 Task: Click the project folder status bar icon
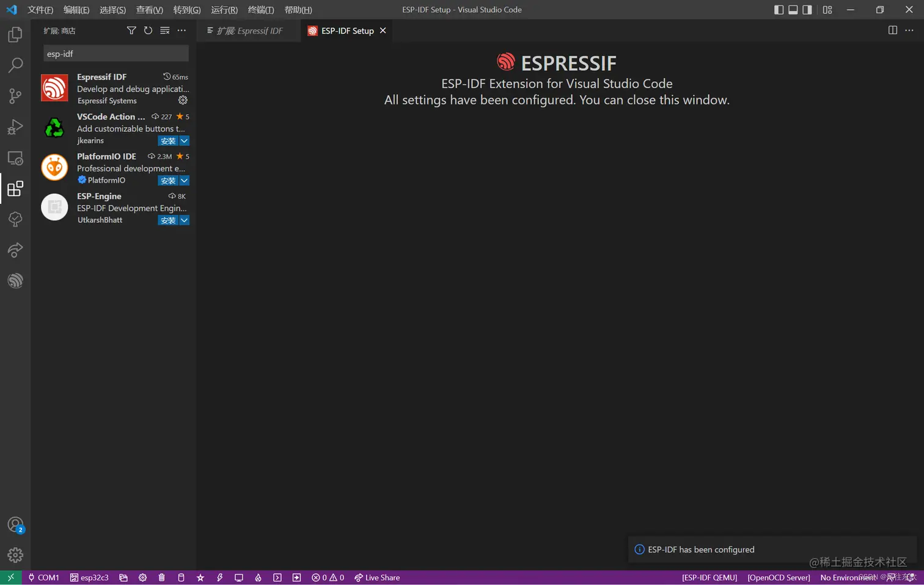click(x=123, y=577)
